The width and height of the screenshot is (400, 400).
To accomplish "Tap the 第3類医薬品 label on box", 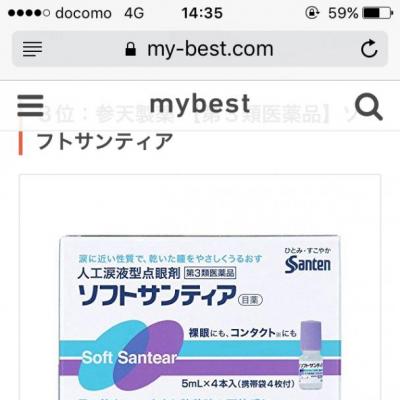I will [210, 273].
